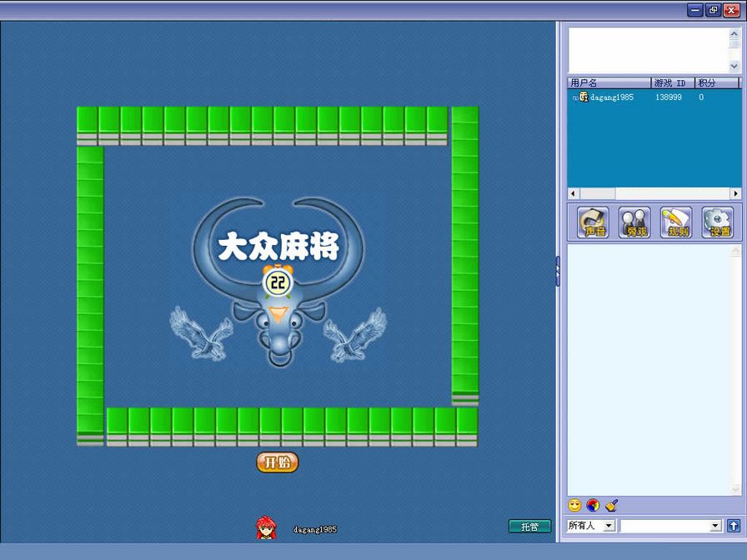
Task: Open the chat text color wheel
Action: [593, 505]
